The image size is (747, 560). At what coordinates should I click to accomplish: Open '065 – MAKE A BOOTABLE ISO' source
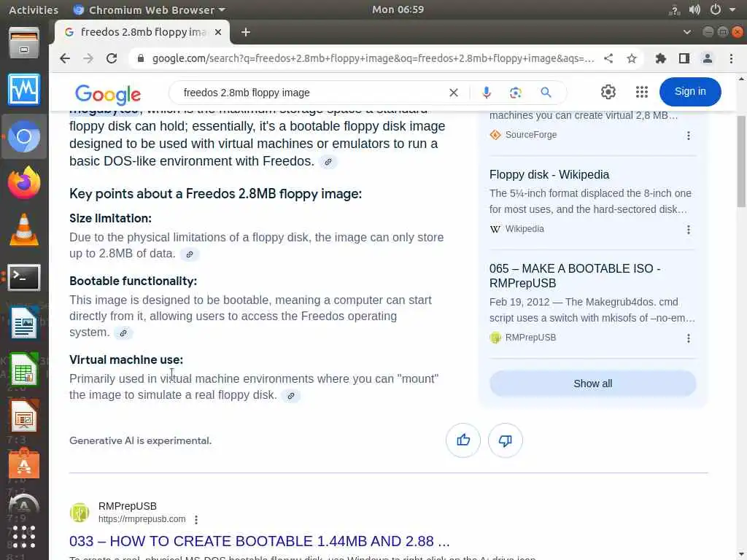tap(575, 276)
